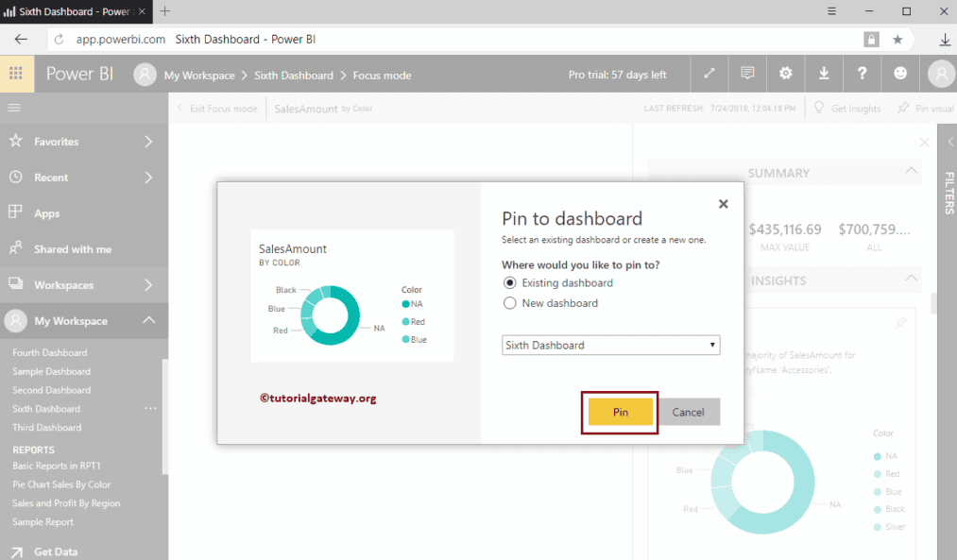Click the Pin button to pin the visual
This screenshot has height=560, width=957.
click(620, 412)
